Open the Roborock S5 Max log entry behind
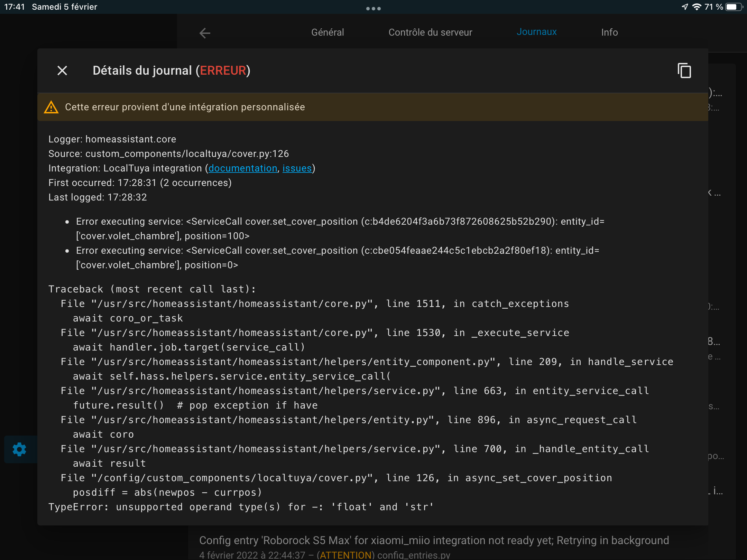Viewport: 747px width, 560px height. [434, 540]
